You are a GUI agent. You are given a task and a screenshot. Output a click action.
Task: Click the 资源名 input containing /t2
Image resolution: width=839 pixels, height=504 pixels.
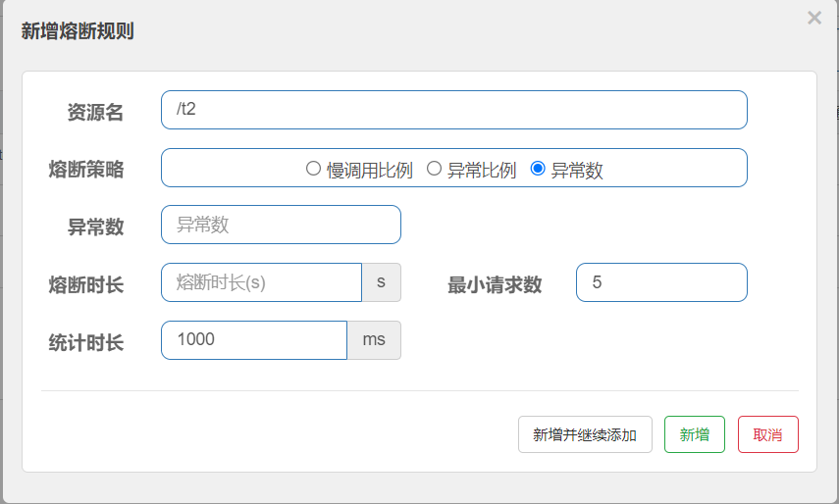pyautogui.click(x=453, y=110)
